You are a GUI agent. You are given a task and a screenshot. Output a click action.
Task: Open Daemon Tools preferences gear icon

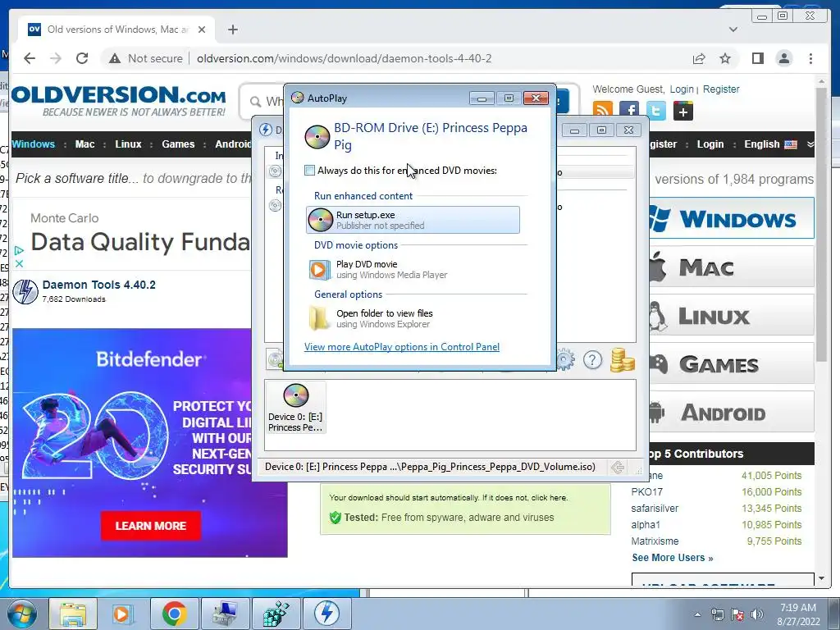(x=564, y=359)
